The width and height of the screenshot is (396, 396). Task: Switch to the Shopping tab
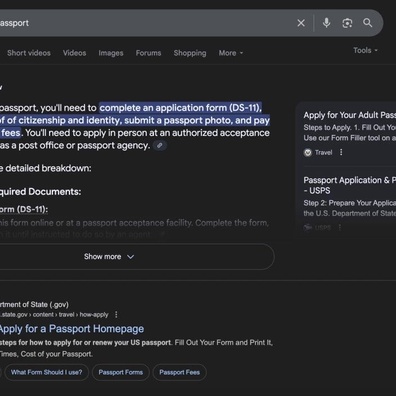[190, 53]
